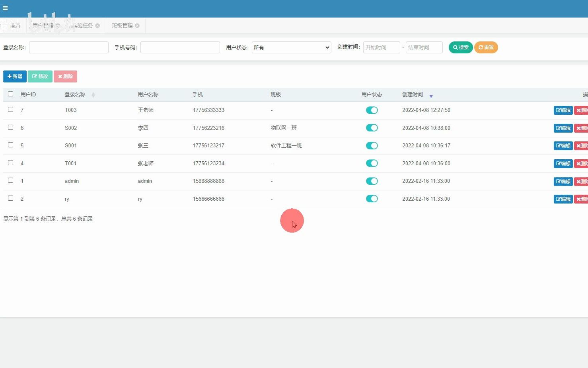Viewport: 588px width, 368px height.
Task: Select checkbox for user S002
Action: pos(11,127)
